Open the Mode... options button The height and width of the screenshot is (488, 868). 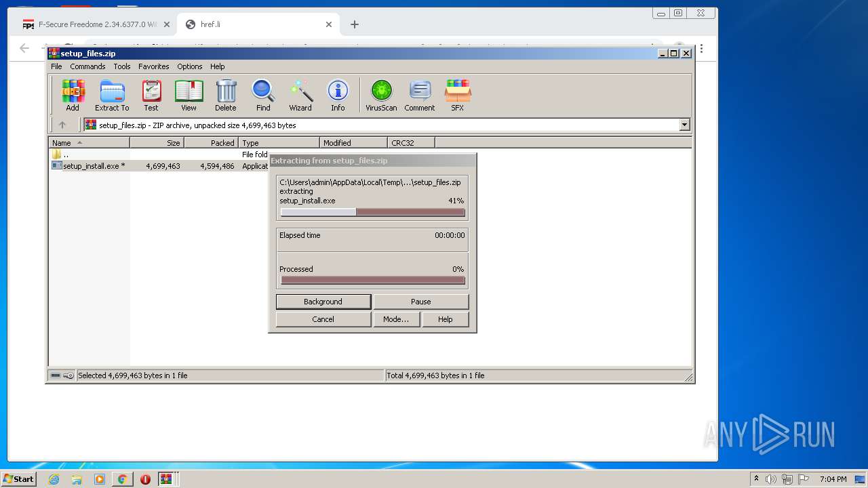pos(396,319)
